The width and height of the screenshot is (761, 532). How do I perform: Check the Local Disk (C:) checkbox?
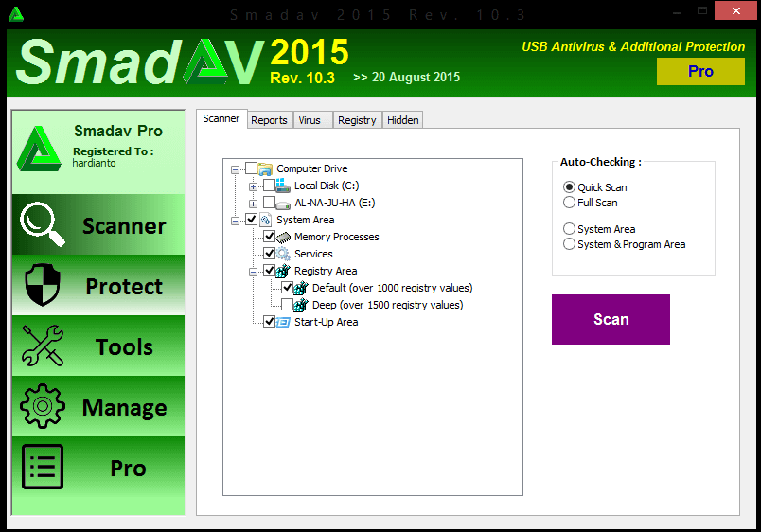click(x=270, y=186)
